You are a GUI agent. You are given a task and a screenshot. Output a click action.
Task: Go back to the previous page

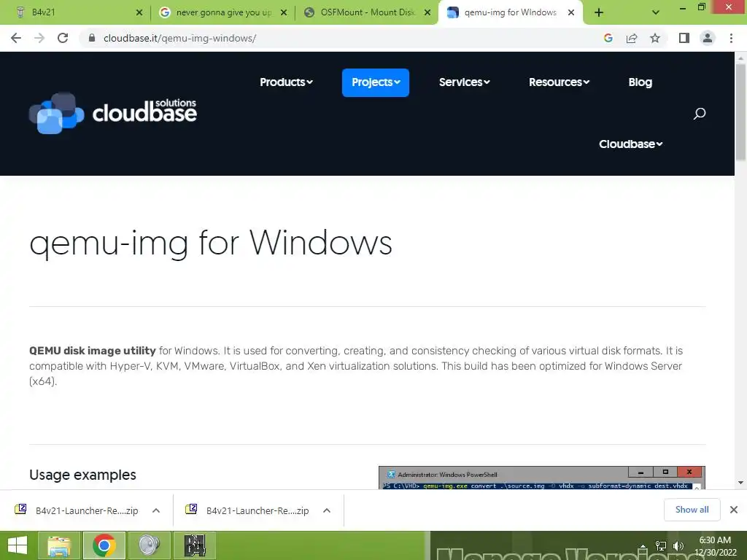coord(16,38)
